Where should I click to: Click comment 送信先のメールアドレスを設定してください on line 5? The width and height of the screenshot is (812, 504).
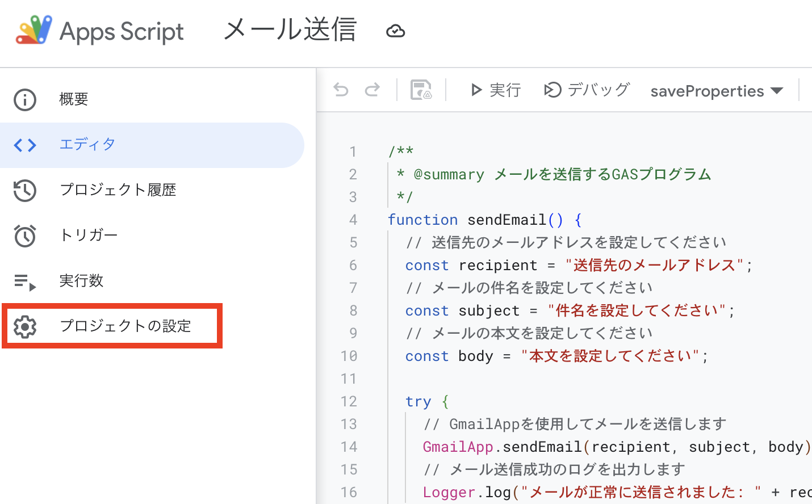click(566, 242)
